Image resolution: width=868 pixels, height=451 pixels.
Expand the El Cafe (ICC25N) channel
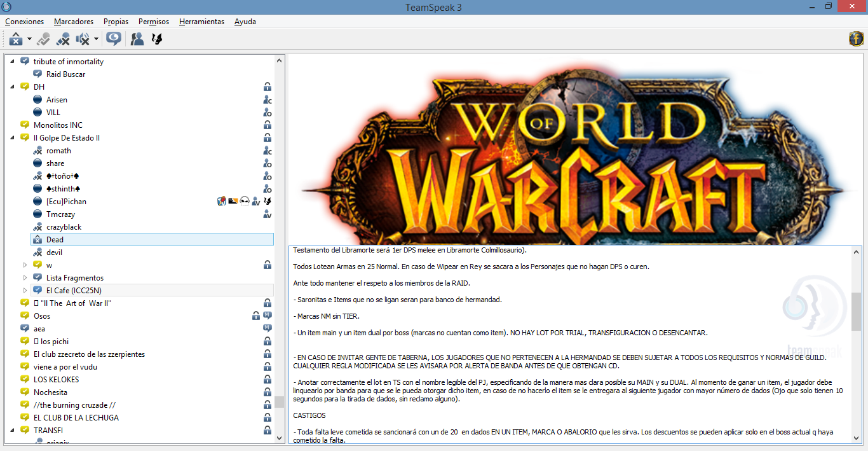(x=25, y=291)
